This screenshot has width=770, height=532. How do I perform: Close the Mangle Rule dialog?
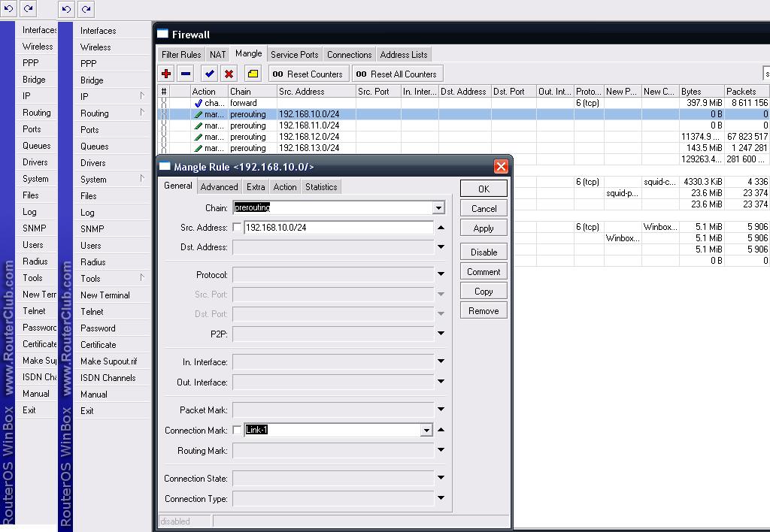coord(501,166)
